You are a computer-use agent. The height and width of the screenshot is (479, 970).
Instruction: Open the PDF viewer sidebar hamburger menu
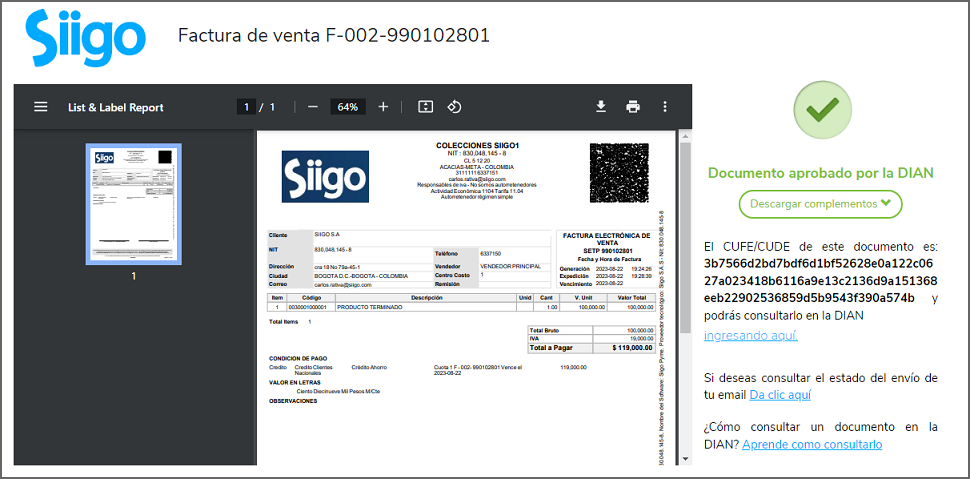(x=41, y=107)
